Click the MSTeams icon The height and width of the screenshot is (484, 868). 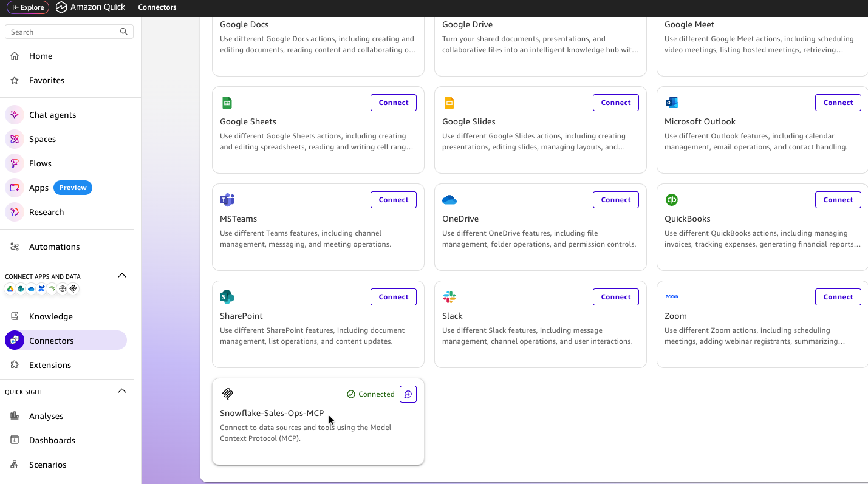[x=227, y=200]
